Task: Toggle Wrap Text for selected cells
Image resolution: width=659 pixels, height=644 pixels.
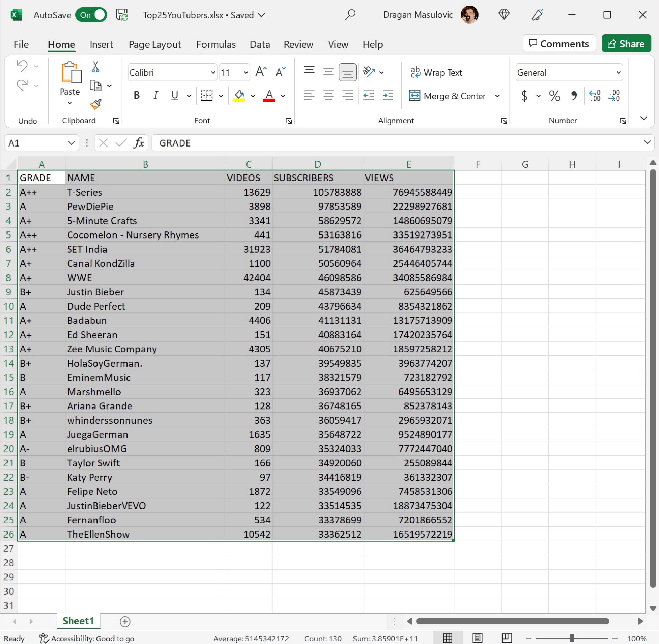Action: click(x=436, y=72)
